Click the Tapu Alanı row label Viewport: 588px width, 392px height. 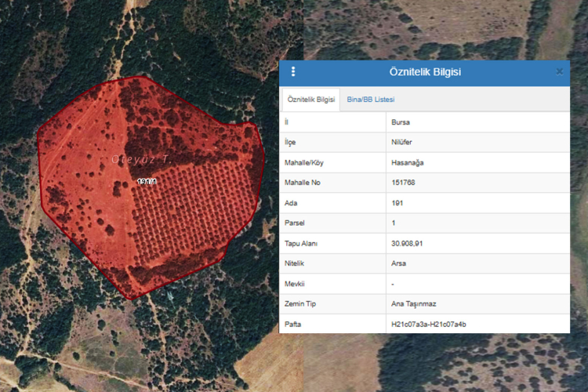point(301,244)
